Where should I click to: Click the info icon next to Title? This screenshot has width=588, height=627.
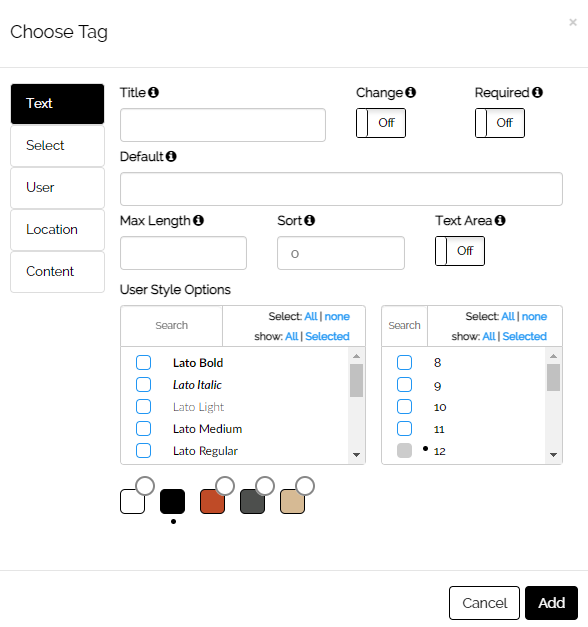[x=153, y=92]
